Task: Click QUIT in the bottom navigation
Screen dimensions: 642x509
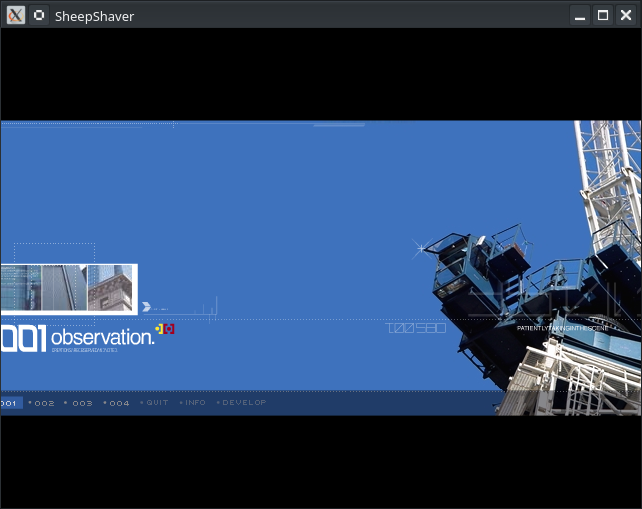Action: 157,403
